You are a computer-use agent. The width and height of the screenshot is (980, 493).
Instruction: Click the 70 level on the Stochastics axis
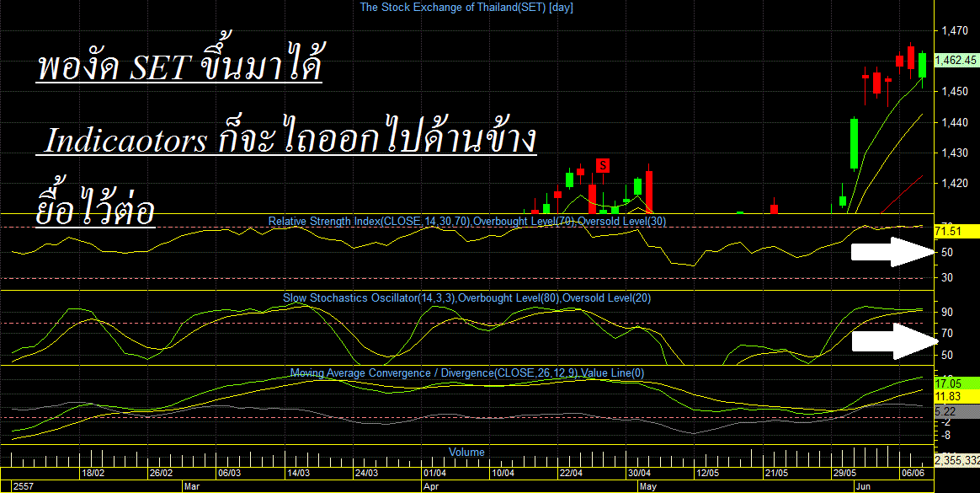[947, 334]
